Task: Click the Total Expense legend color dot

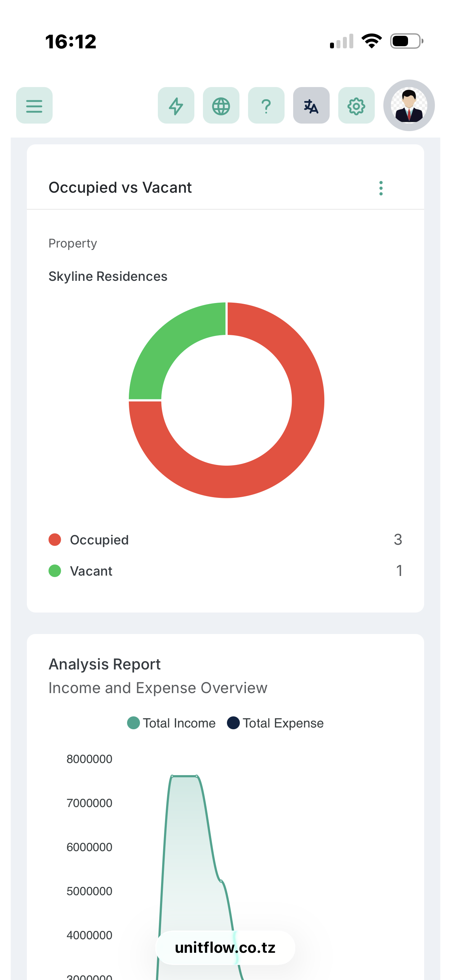Action: (x=233, y=723)
